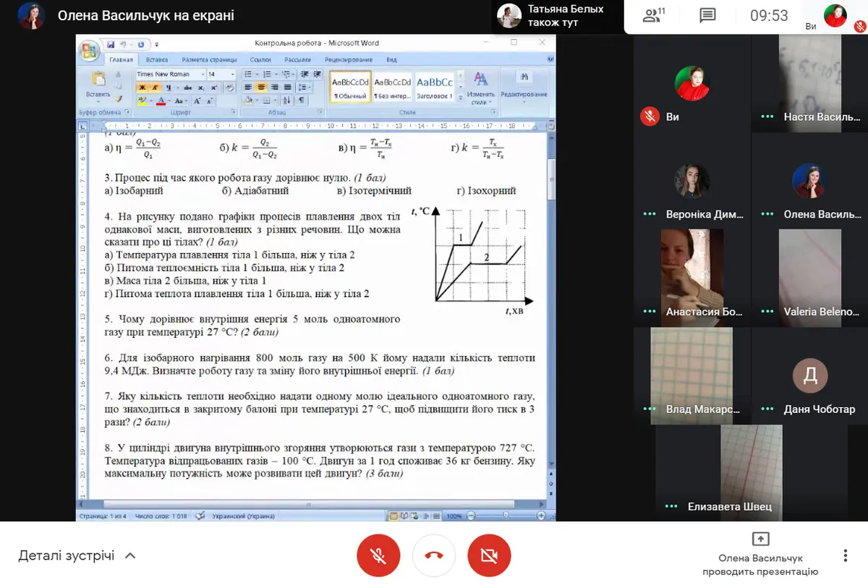Click the red font color swatch (A)
Screen dimensions: 868x588
[x=161, y=101]
